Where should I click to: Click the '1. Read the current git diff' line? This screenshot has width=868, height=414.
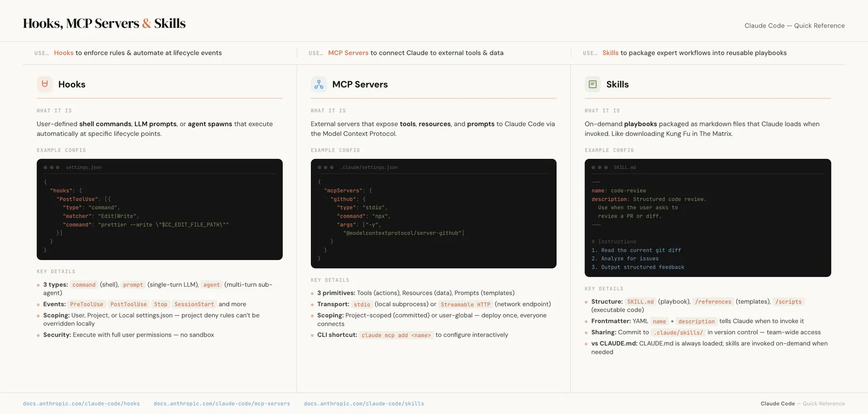tap(636, 250)
